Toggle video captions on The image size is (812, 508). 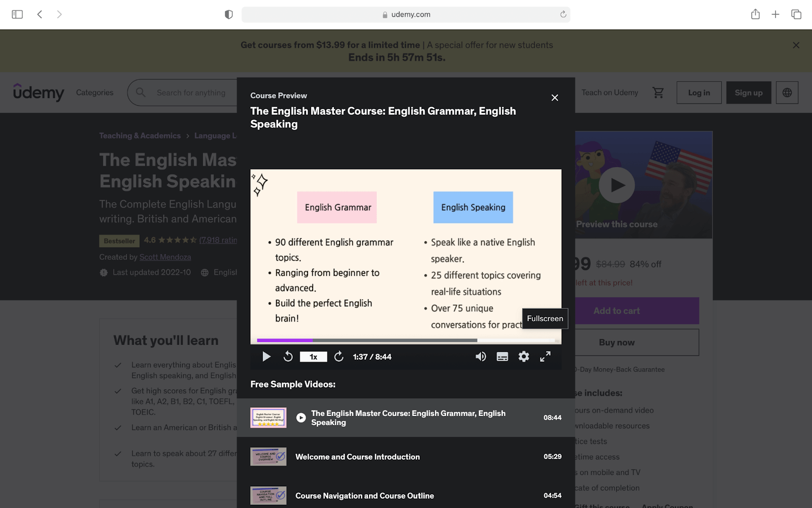pos(502,357)
